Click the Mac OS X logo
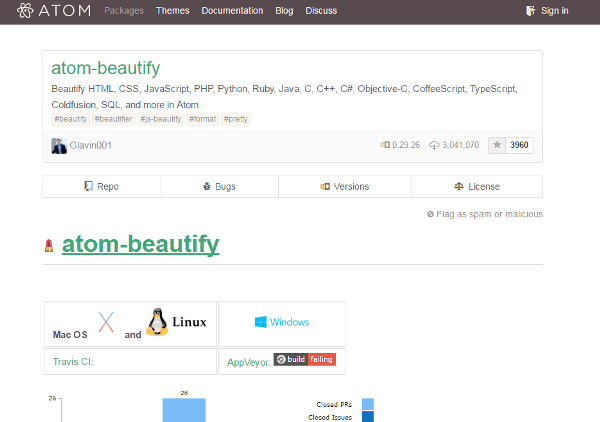Screen dimensions: 600x422 (106, 322)
